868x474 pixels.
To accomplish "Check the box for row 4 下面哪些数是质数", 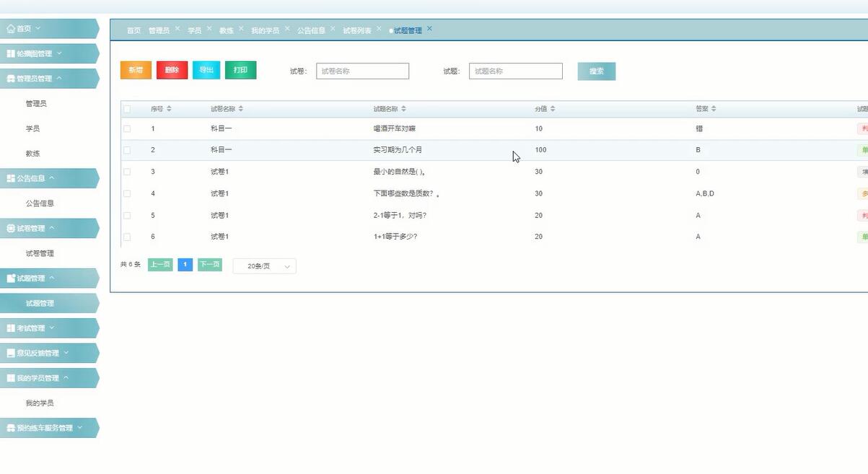I will tap(127, 193).
